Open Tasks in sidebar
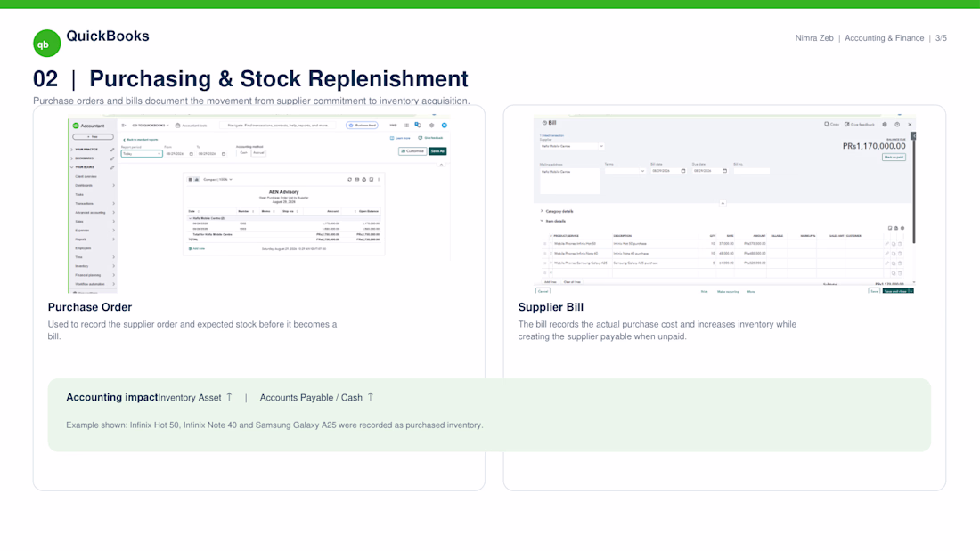This screenshot has height=551, width=980. [x=79, y=194]
